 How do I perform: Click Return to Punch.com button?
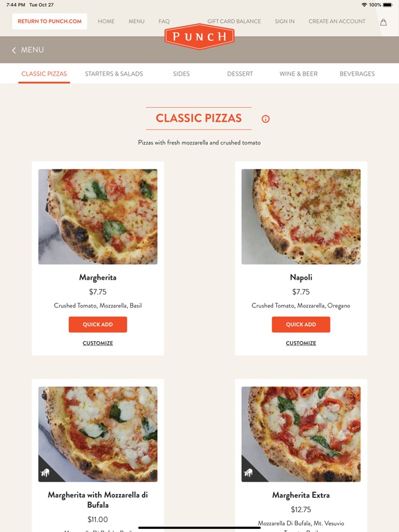click(50, 21)
